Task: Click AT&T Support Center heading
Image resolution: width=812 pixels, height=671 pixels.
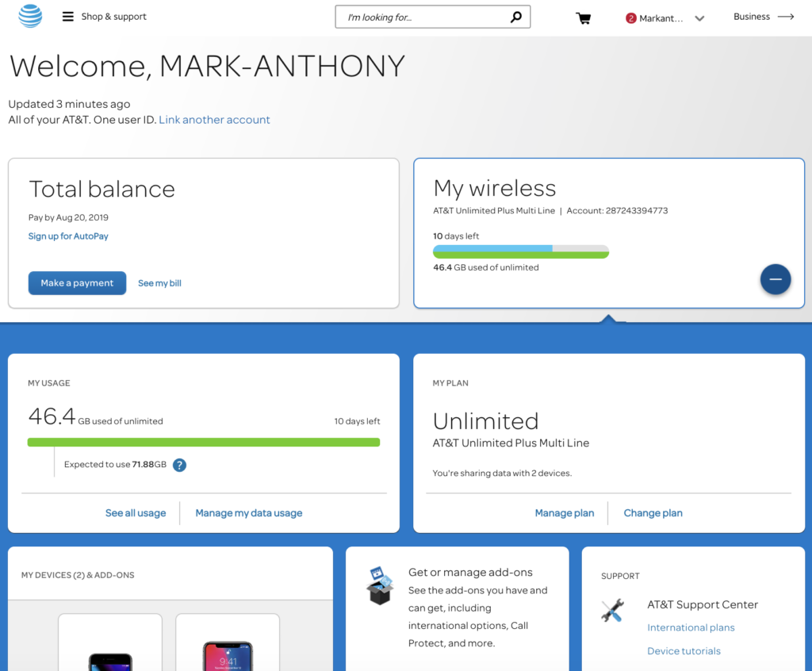Action: tap(703, 604)
